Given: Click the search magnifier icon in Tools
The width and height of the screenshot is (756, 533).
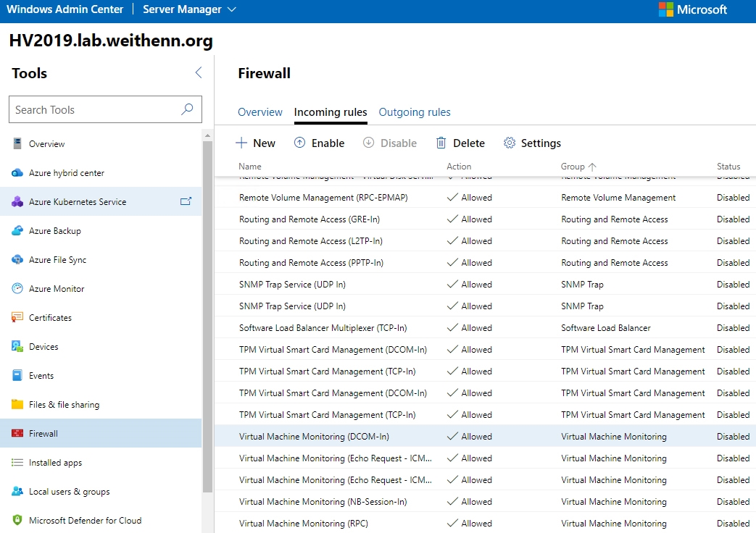Looking at the screenshot, I should 187,109.
